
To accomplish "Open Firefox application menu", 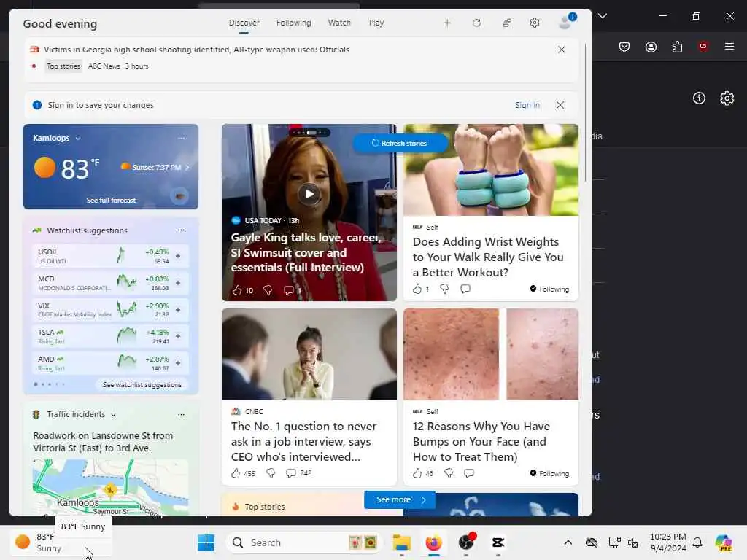I will 729,47.
